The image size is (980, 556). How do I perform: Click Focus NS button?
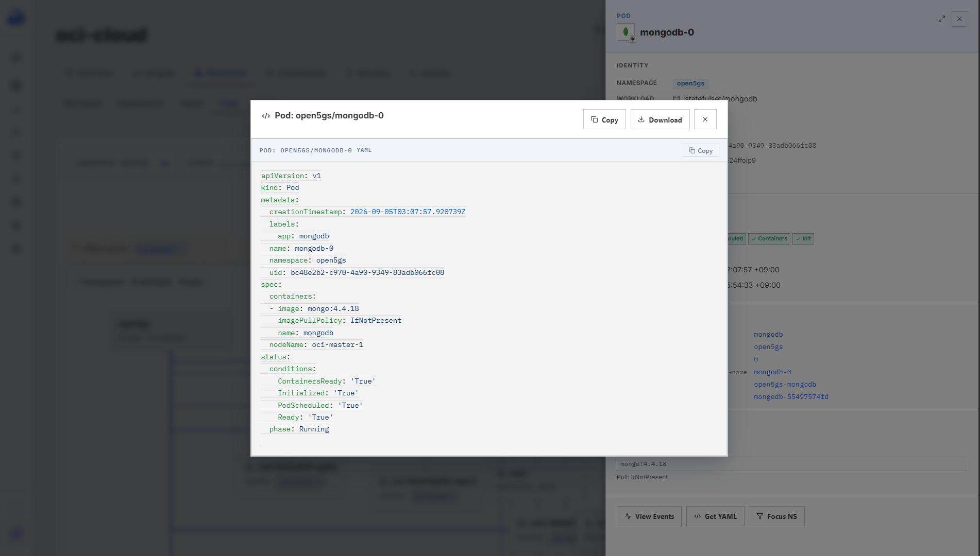tap(776, 516)
